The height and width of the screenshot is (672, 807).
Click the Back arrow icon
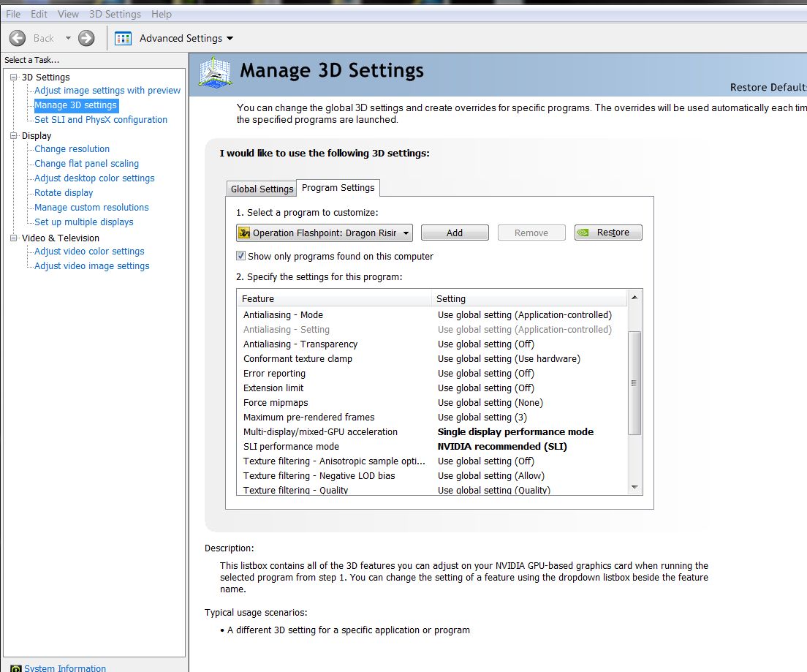coord(17,38)
